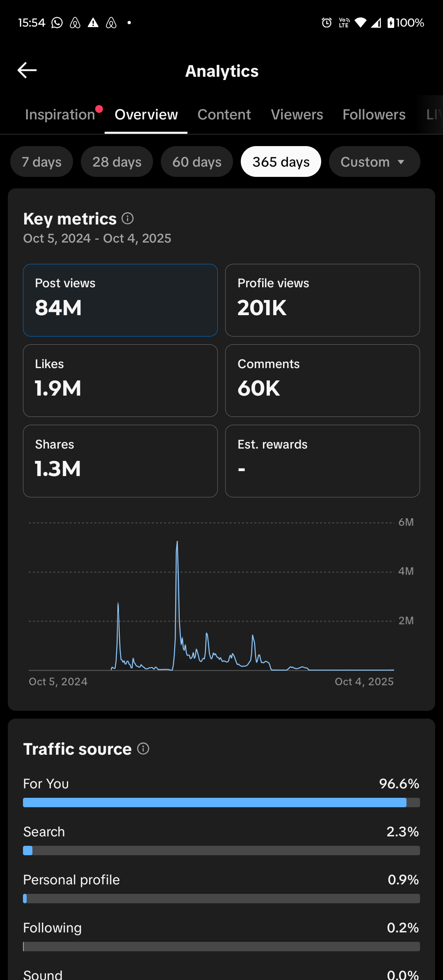Viewport: 443px width, 980px height.
Task: Tap the Wi-Fi status icon
Action: coord(361,23)
